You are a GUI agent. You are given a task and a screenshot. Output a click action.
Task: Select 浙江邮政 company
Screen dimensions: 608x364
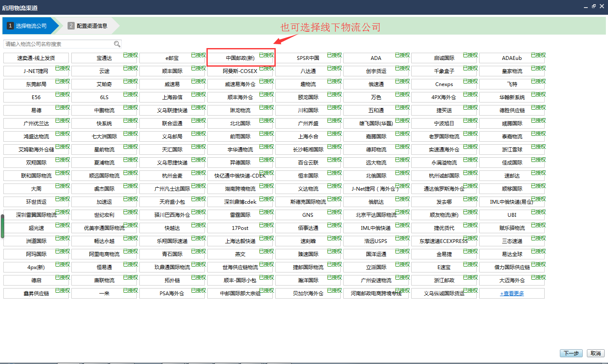point(444,280)
